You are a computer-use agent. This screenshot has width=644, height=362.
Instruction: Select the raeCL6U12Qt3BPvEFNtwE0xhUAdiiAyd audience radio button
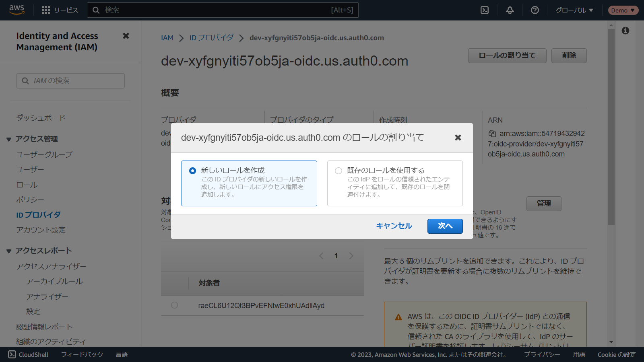174,305
